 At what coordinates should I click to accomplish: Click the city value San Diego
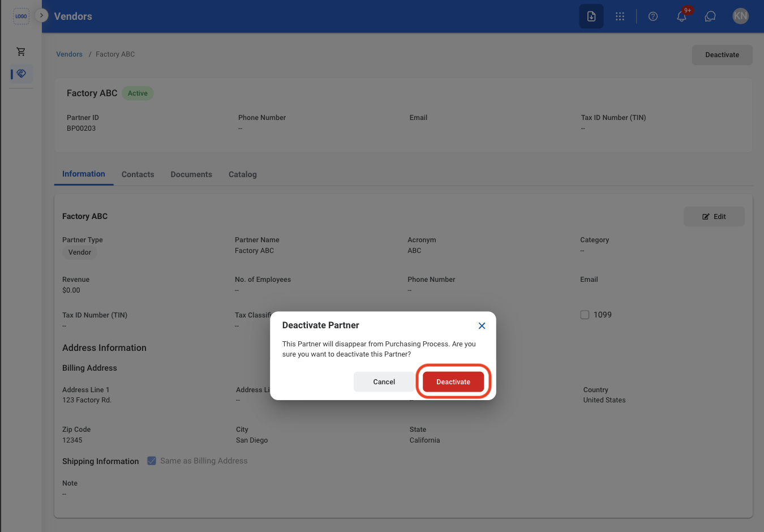(252, 440)
